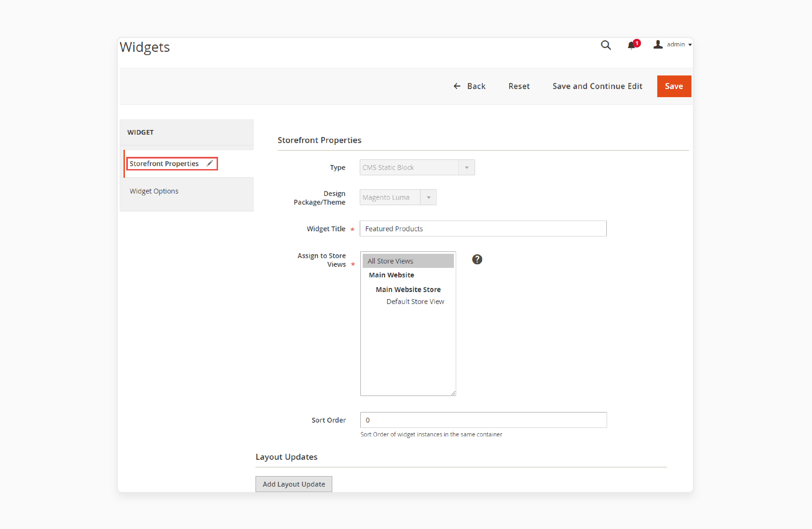Image resolution: width=812 pixels, height=529 pixels.
Task: Select Default Store View in the list
Action: click(415, 302)
